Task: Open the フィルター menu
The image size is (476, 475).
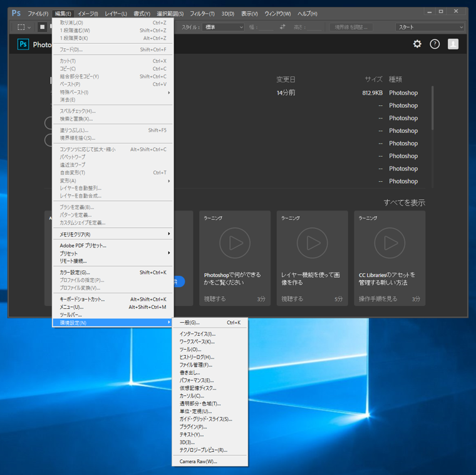Action: 202,14
